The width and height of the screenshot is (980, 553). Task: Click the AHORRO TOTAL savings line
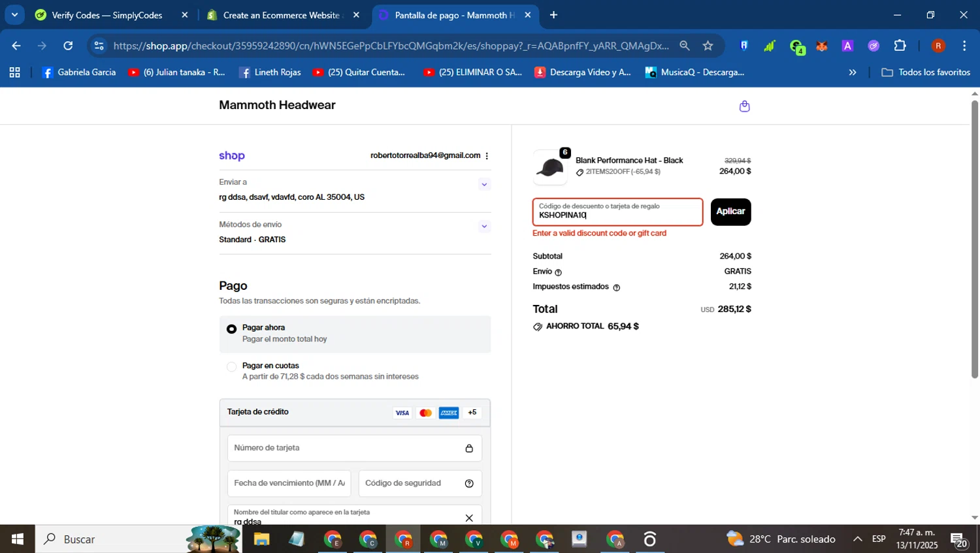pos(586,326)
